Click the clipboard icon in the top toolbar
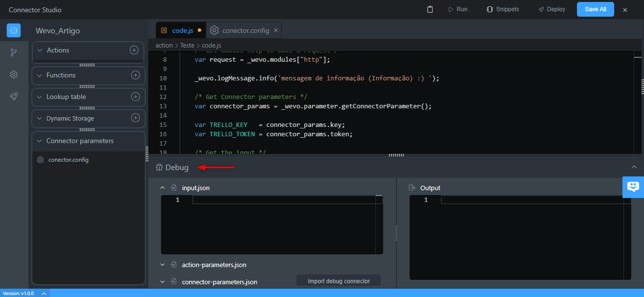Image resolution: width=644 pixels, height=297 pixels. pyautogui.click(x=430, y=9)
